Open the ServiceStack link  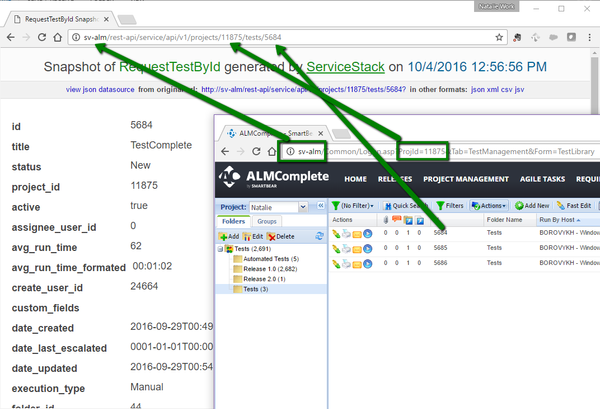[345, 67]
